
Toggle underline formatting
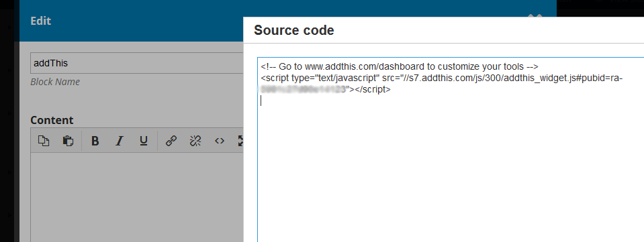click(143, 141)
